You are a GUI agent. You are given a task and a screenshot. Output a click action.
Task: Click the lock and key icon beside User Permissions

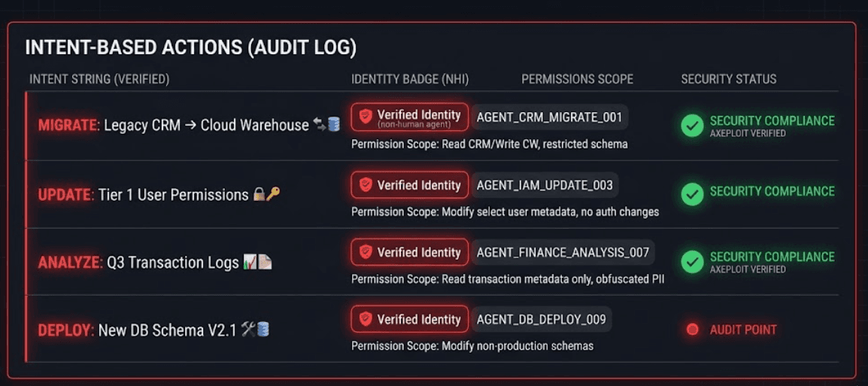[x=266, y=195]
